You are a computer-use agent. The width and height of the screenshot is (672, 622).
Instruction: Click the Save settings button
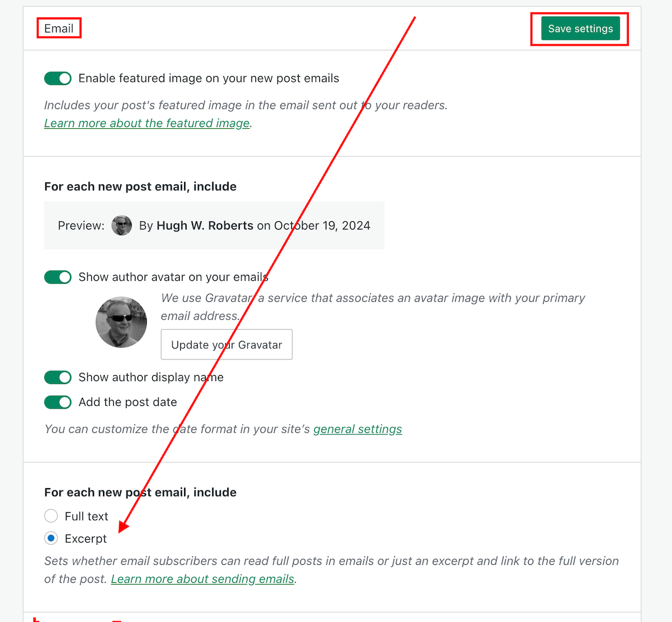(x=580, y=29)
